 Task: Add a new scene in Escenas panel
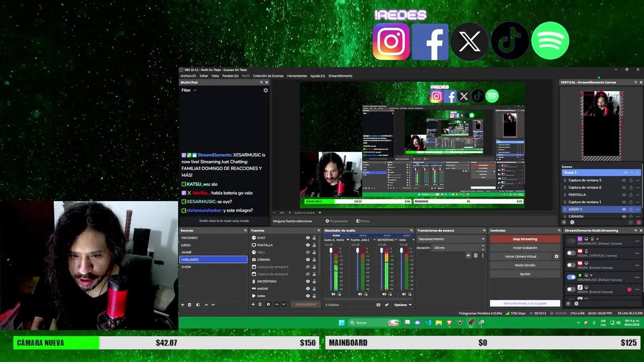click(183, 305)
